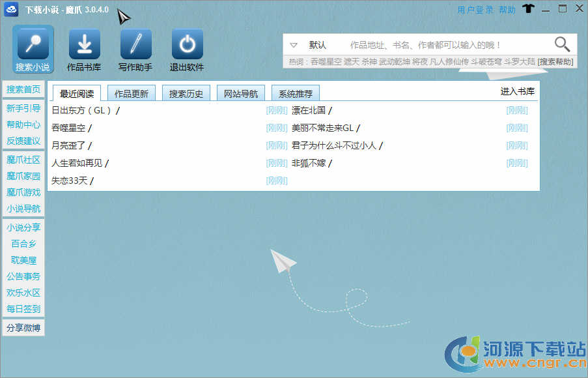Select hot word 斗破苍穹
This screenshot has height=378, width=588.
click(486, 61)
